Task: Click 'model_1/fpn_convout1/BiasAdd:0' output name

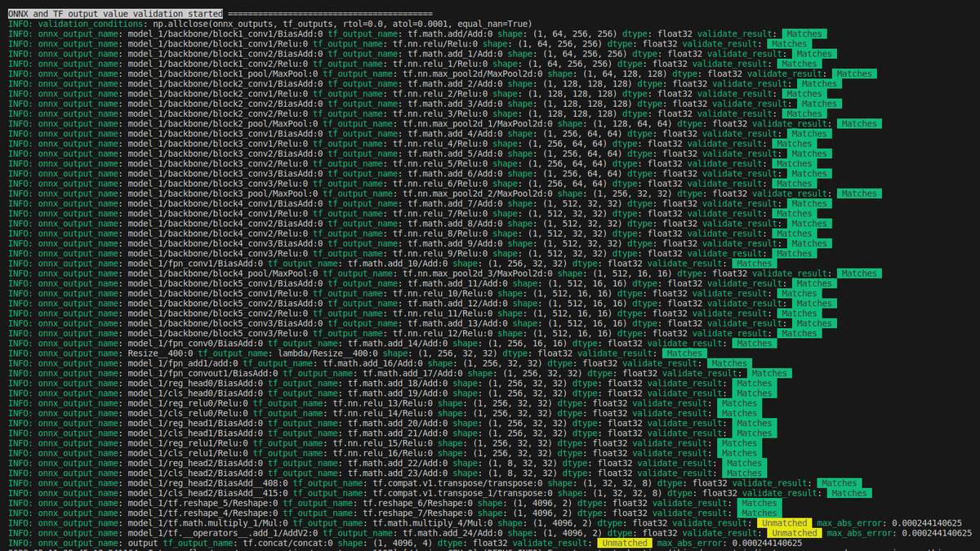Action: click(x=203, y=373)
